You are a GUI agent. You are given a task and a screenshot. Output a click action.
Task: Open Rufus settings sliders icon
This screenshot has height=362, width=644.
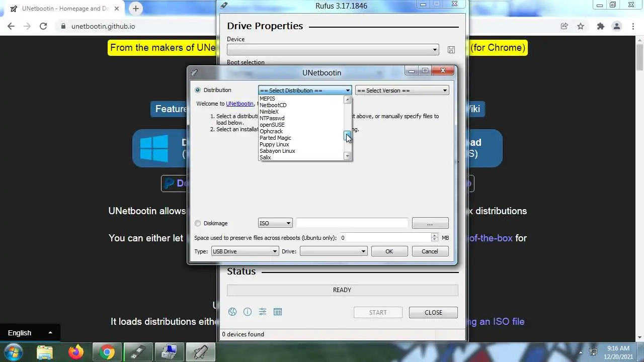click(263, 312)
